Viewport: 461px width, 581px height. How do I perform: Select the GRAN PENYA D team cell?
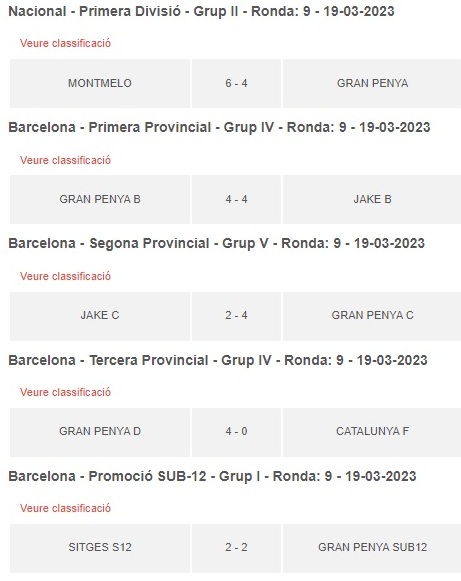coord(100,432)
